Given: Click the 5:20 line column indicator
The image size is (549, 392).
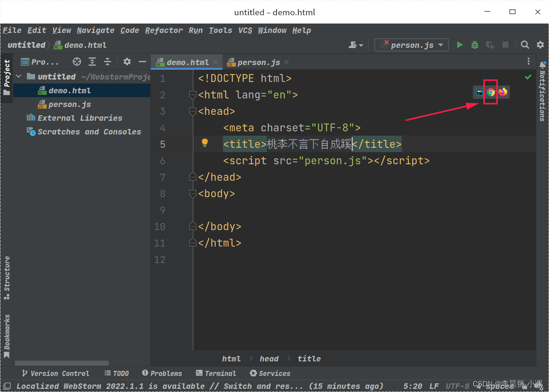Looking at the screenshot, I should [x=413, y=386].
